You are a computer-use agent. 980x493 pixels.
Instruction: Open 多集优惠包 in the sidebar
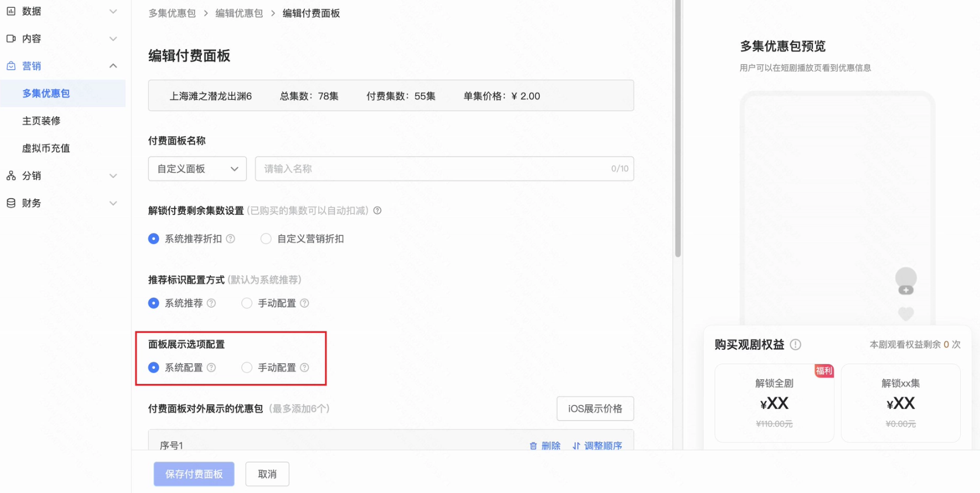[x=63, y=93]
